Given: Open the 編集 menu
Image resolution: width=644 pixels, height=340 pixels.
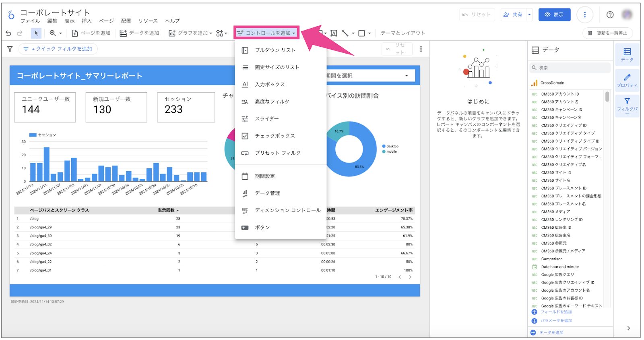Looking at the screenshot, I should pos(52,21).
